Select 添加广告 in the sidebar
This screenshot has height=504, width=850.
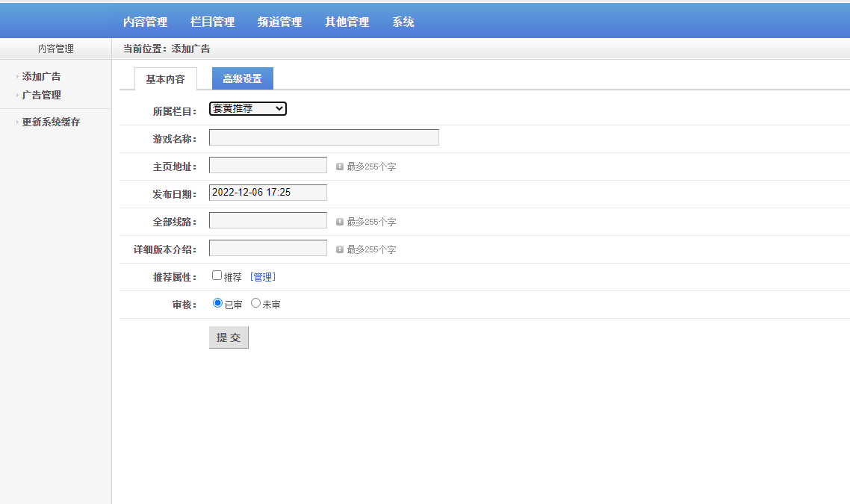click(x=41, y=76)
